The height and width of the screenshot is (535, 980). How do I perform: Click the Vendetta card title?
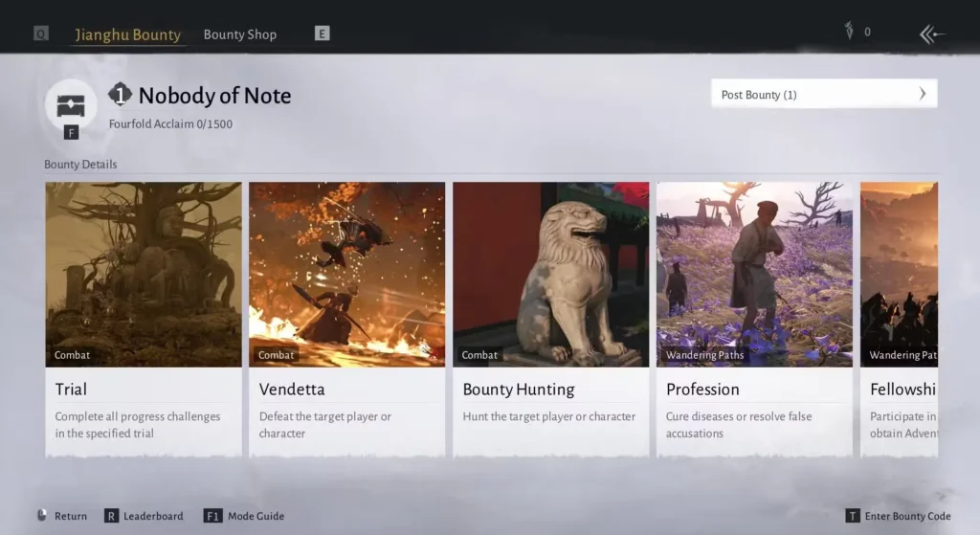point(292,390)
